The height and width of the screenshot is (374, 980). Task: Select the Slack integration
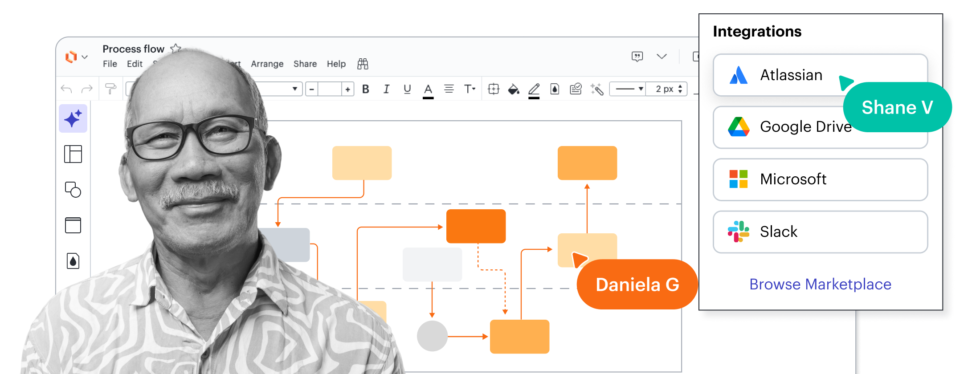820,232
